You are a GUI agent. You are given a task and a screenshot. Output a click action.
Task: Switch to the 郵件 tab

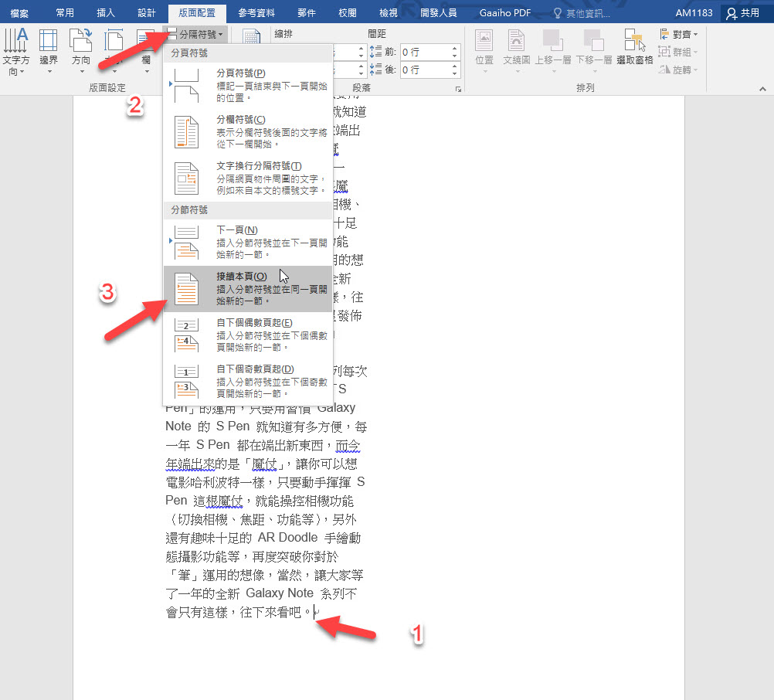click(x=307, y=13)
